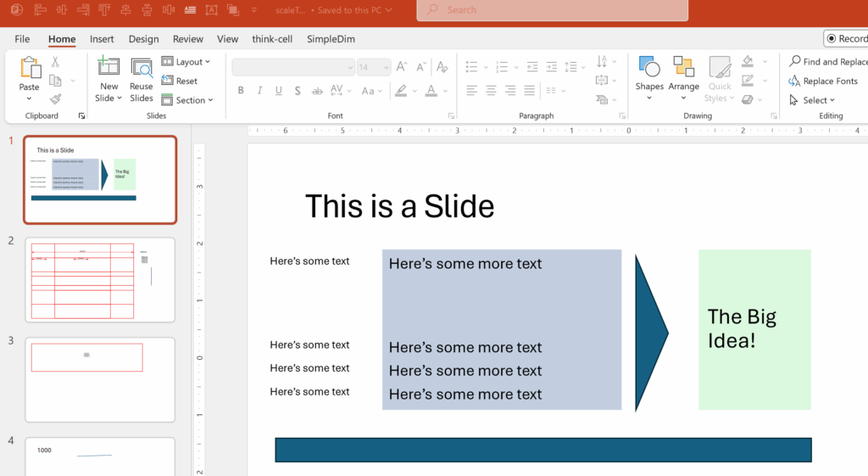Select the Format Painter brush

pyautogui.click(x=55, y=99)
